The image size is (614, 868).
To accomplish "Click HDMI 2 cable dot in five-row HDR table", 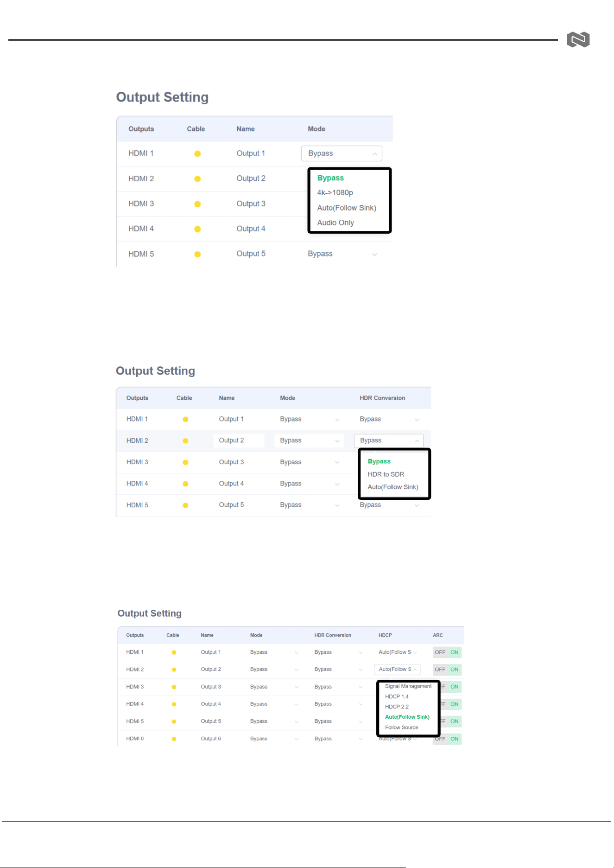I will point(185,441).
